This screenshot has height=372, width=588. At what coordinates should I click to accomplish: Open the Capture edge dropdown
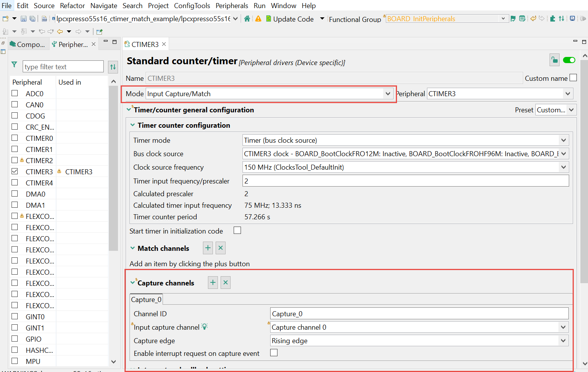[563, 341]
